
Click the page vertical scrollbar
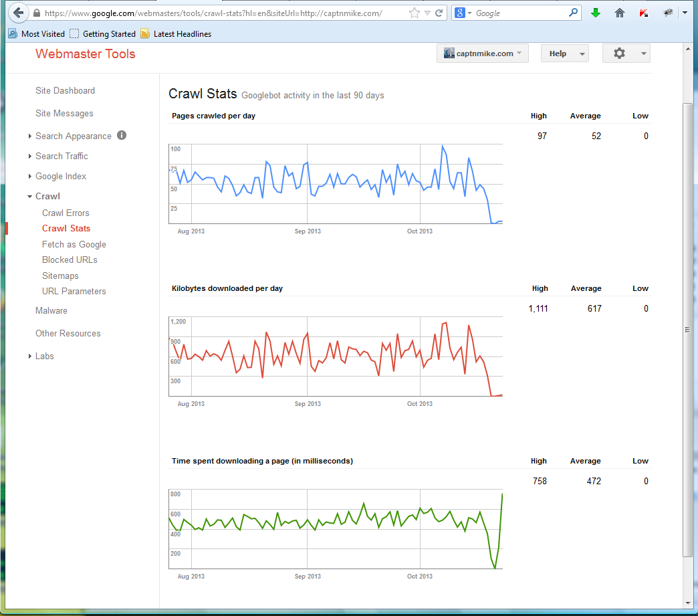tap(687, 329)
